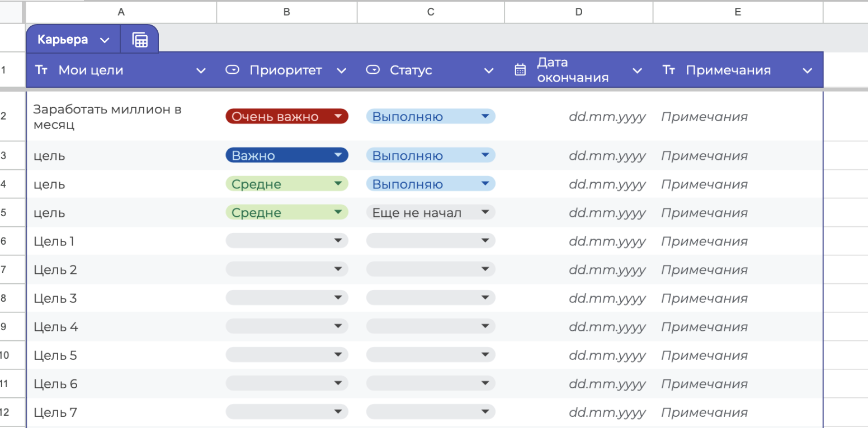This screenshot has width=868, height=428.
Task: Expand the Мои цели column menu arrow
Action: point(201,70)
